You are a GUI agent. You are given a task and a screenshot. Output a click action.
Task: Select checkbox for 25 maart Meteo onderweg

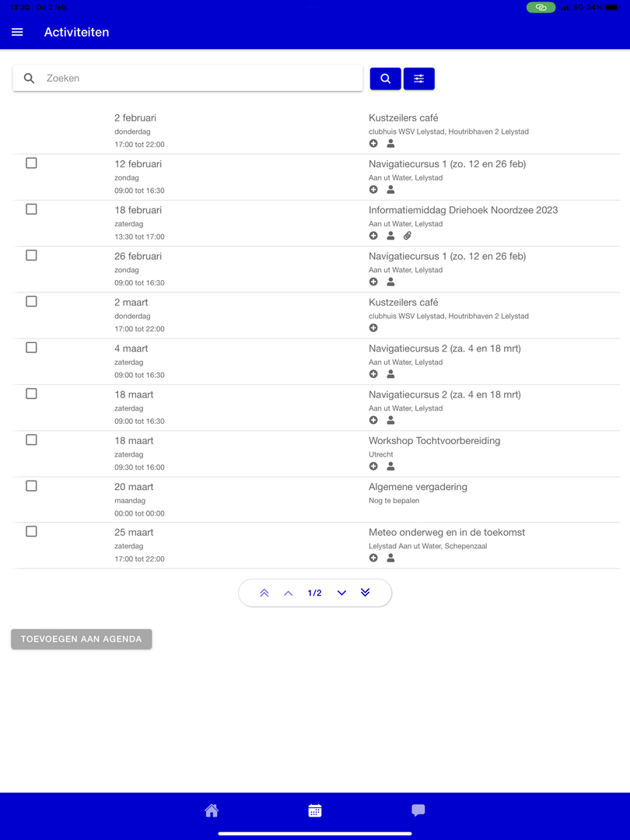pos(32,531)
